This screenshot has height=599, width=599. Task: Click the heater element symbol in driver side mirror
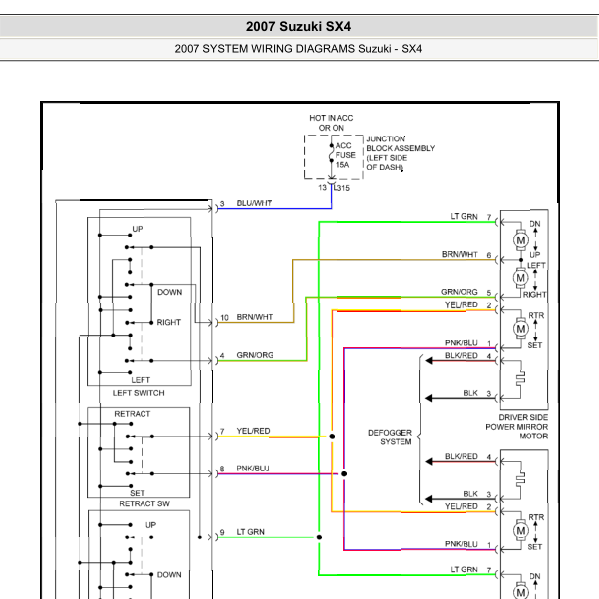tap(520, 378)
